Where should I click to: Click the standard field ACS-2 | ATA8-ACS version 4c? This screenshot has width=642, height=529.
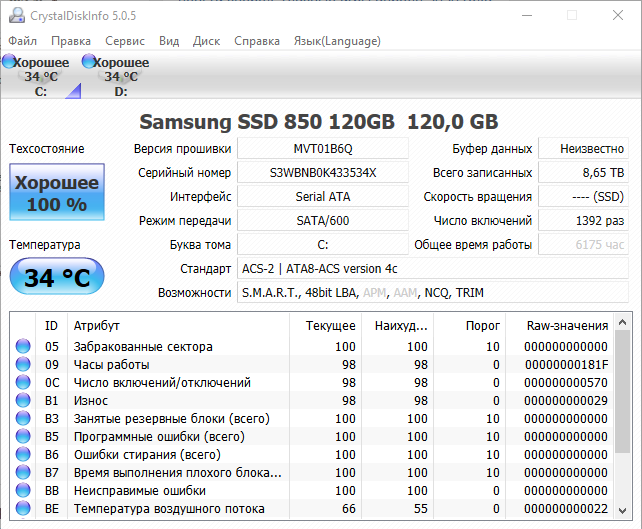[x=433, y=269]
